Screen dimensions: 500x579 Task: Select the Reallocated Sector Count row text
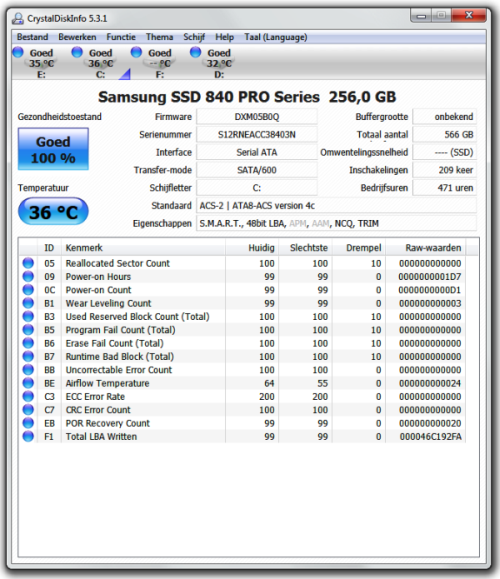click(118, 263)
